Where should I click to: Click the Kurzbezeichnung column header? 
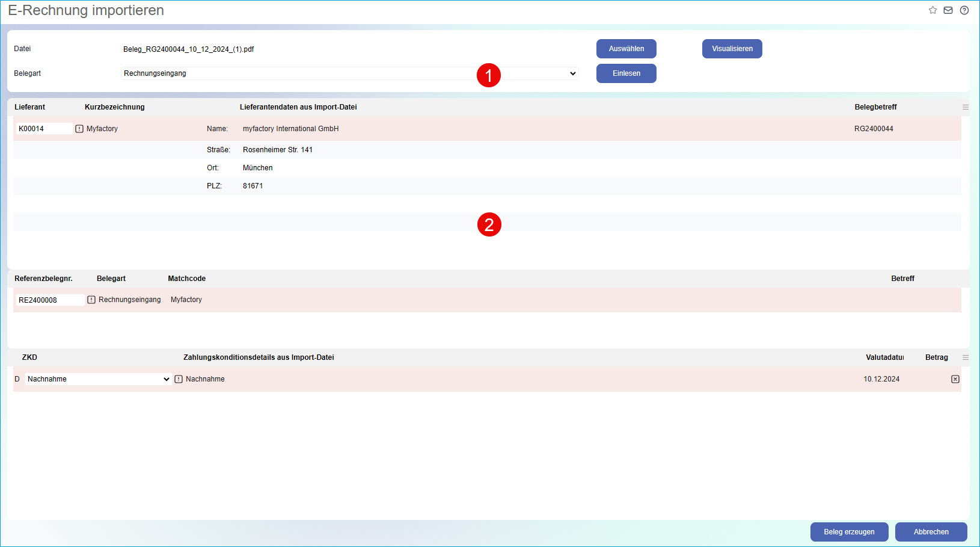pyautogui.click(x=115, y=107)
